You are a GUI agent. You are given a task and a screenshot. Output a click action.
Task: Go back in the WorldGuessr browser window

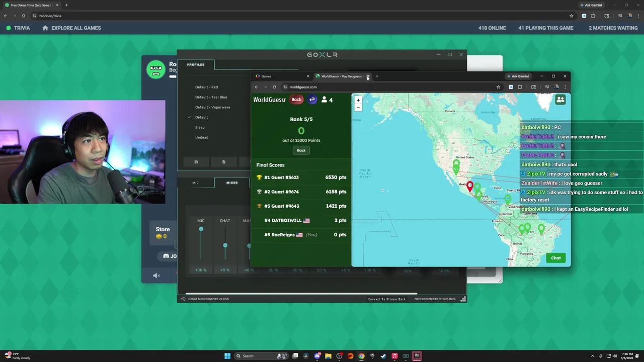pyautogui.click(x=256, y=87)
